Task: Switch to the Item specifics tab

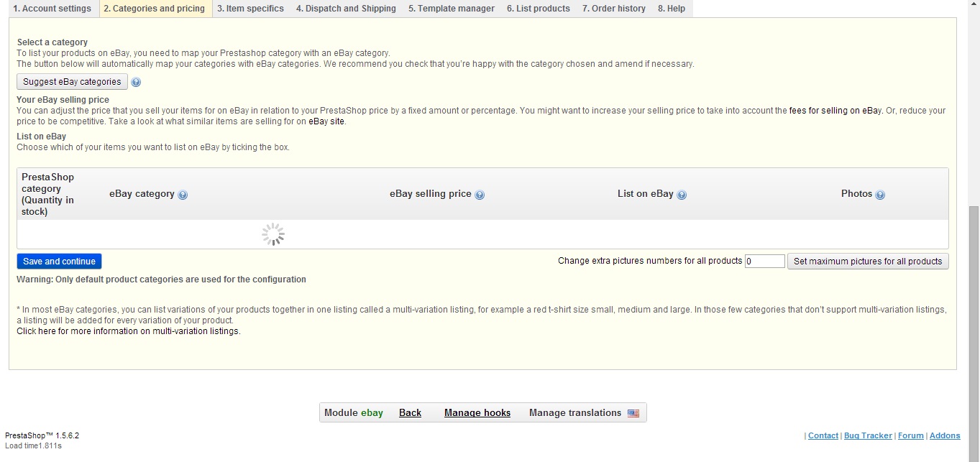Action: point(250,9)
